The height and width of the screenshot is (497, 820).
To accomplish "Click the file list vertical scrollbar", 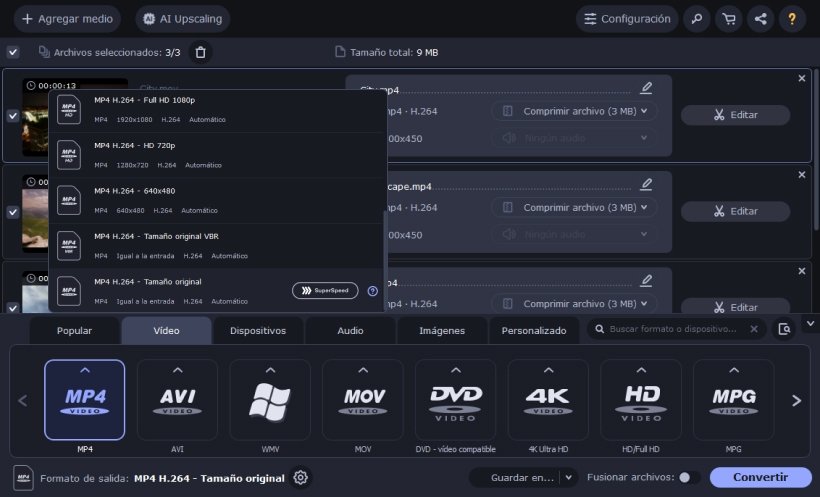I will pos(816,152).
